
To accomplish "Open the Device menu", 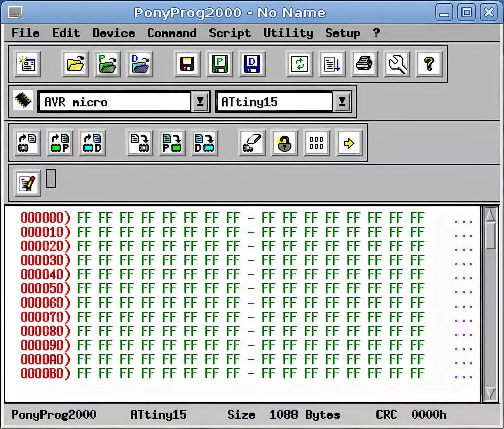I will click(114, 33).
